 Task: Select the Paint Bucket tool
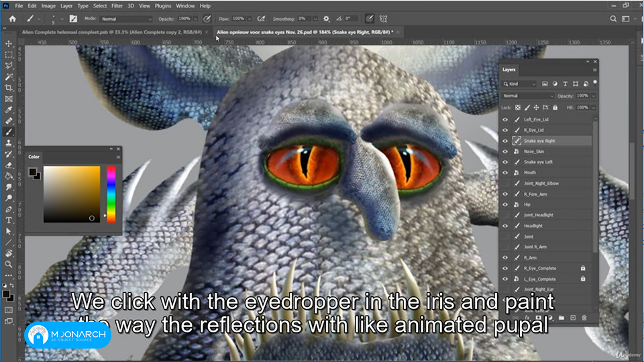click(9, 176)
